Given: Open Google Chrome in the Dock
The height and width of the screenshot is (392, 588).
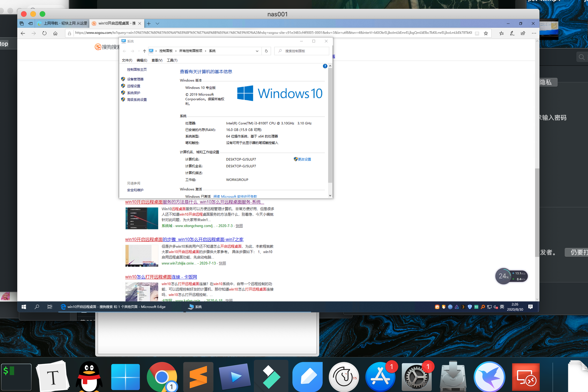Looking at the screenshot, I should pos(162,377).
